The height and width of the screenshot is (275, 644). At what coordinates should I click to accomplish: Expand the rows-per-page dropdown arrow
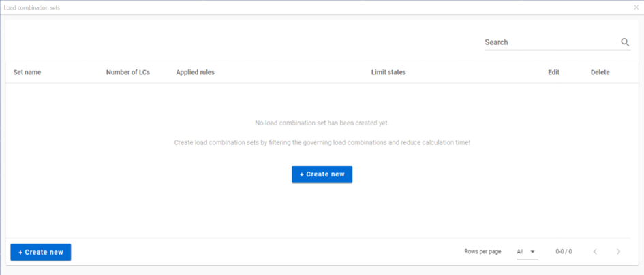click(533, 252)
